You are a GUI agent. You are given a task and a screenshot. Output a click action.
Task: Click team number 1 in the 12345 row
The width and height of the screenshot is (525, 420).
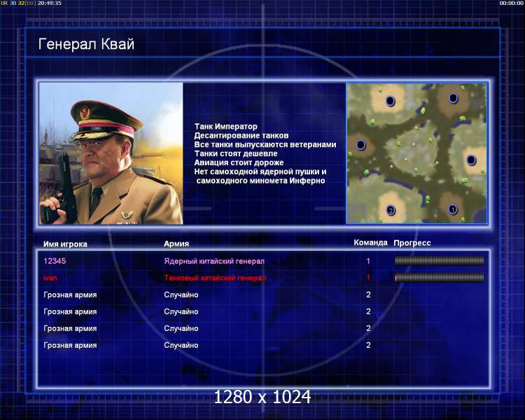coord(368,261)
